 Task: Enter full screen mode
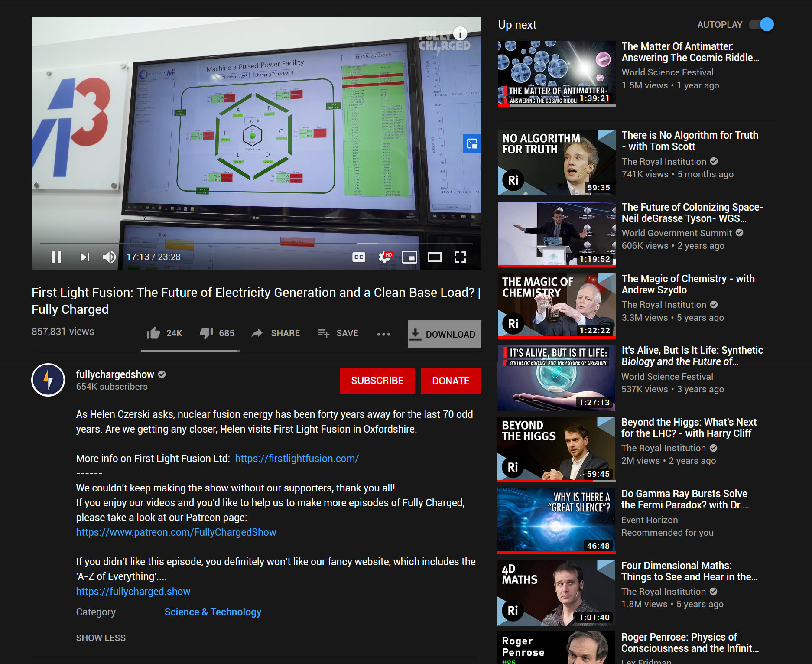(x=460, y=257)
